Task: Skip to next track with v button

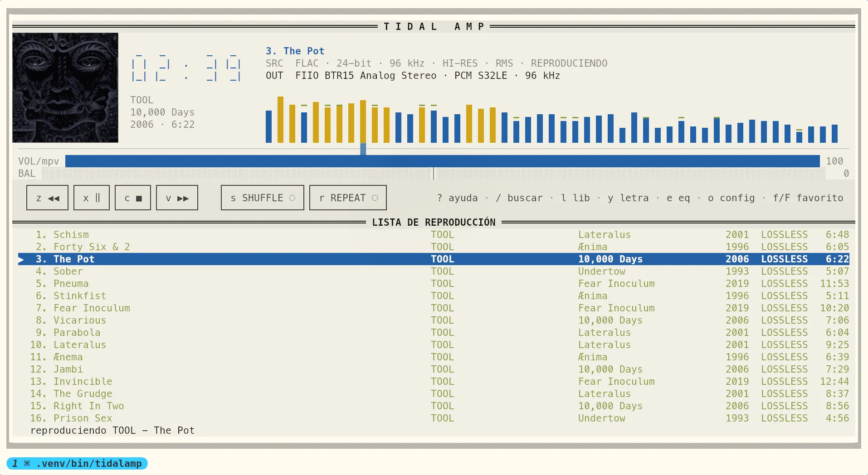Action: point(177,198)
